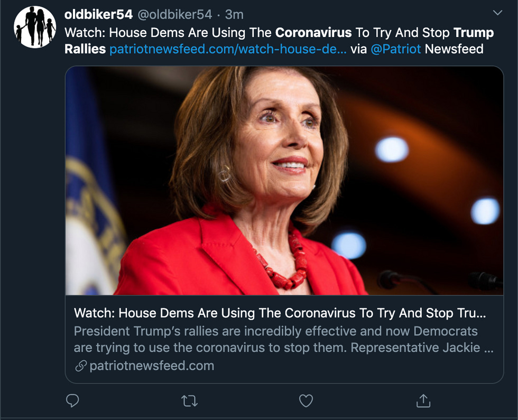Open the link card photo of woman in red
Viewport: 518px width, 420px height.
click(x=284, y=181)
